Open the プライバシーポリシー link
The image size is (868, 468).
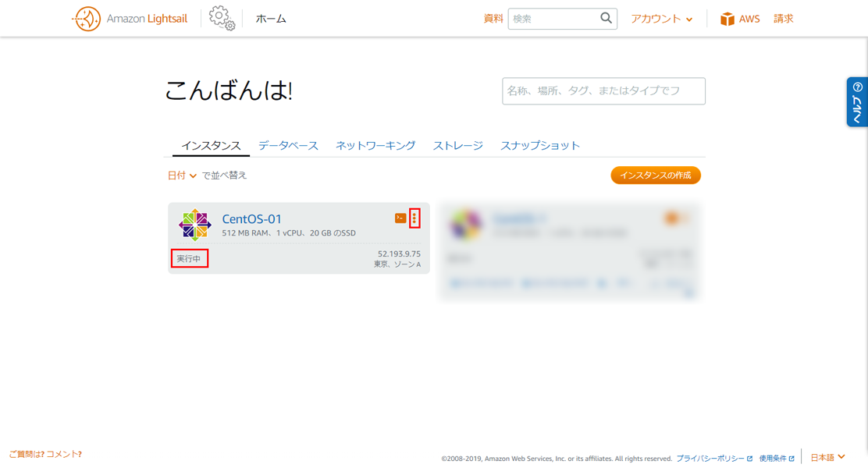[714, 459]
